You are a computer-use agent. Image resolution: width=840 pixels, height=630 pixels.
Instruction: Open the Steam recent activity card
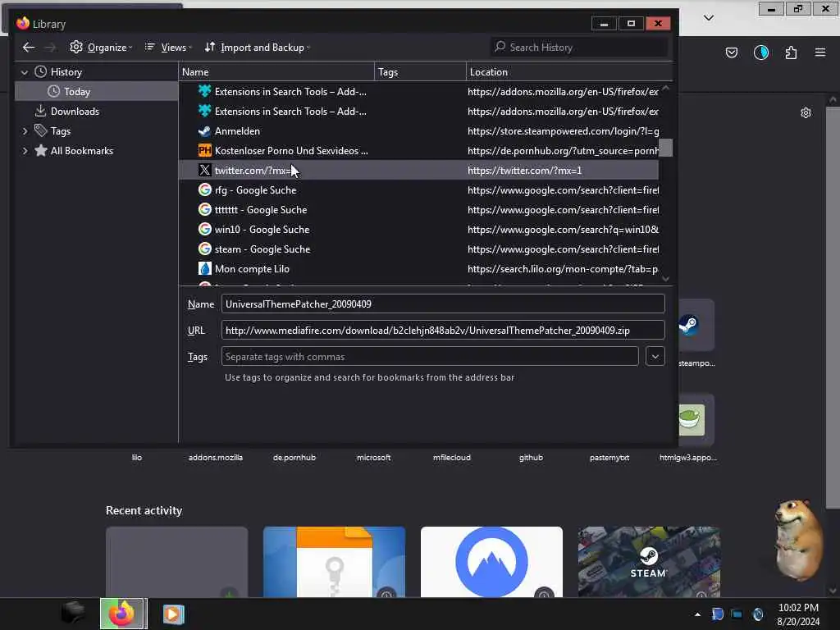click(x=649, y=561)
